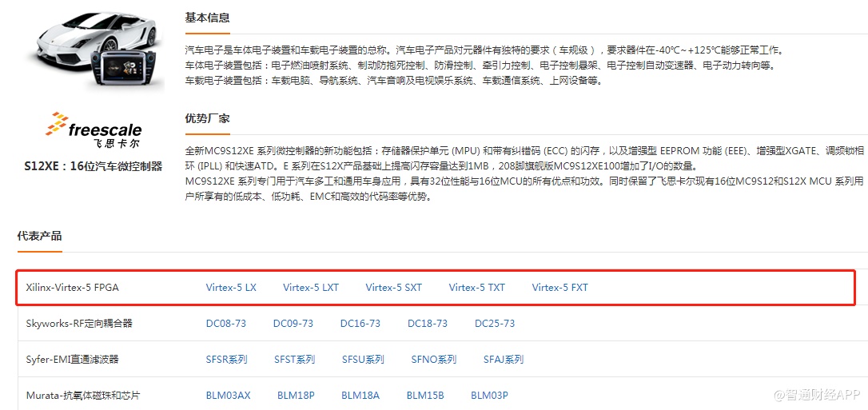Image resolution: width=868 pixels, height=410 pixels.
Task: Open the SFST系列 filter link
Action: coord(294,360)
